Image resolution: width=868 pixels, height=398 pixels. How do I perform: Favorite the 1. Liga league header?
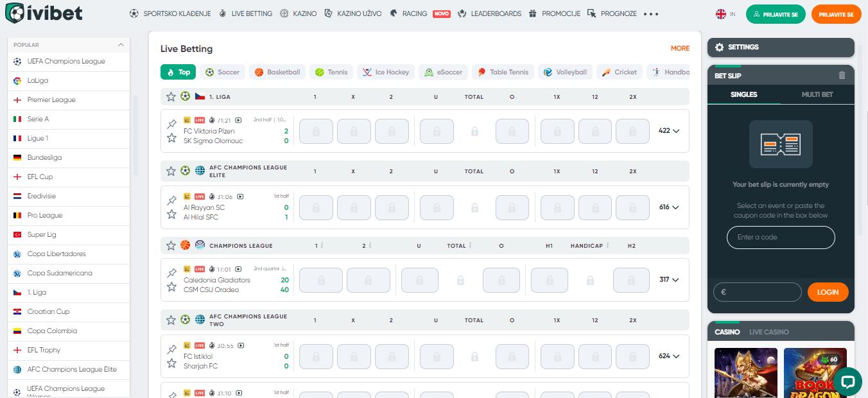tap(171, 96)
